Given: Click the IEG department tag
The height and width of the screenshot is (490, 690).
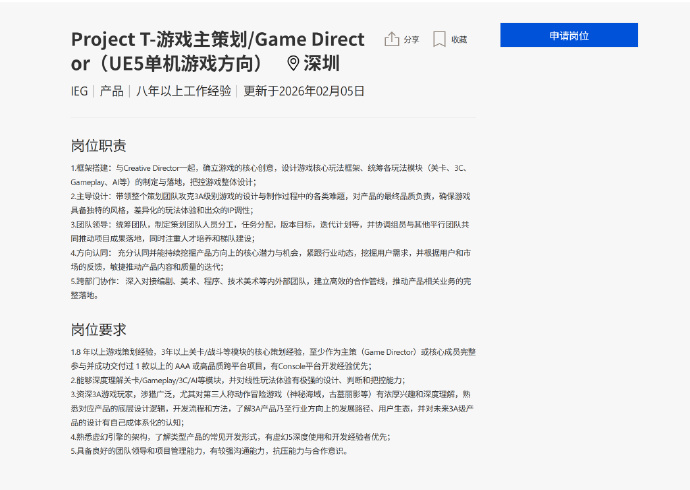Looking at the screenshot, I should pyautogui.click(x=79, y=91).
